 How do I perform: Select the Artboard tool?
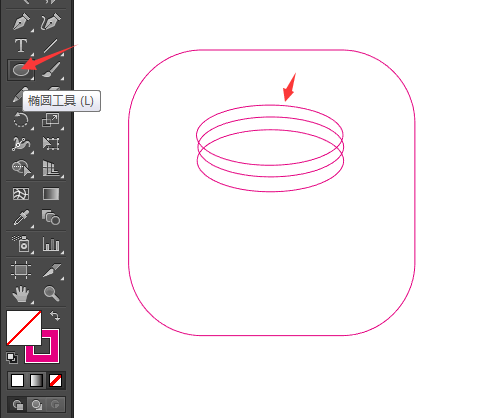click(21, 270)
